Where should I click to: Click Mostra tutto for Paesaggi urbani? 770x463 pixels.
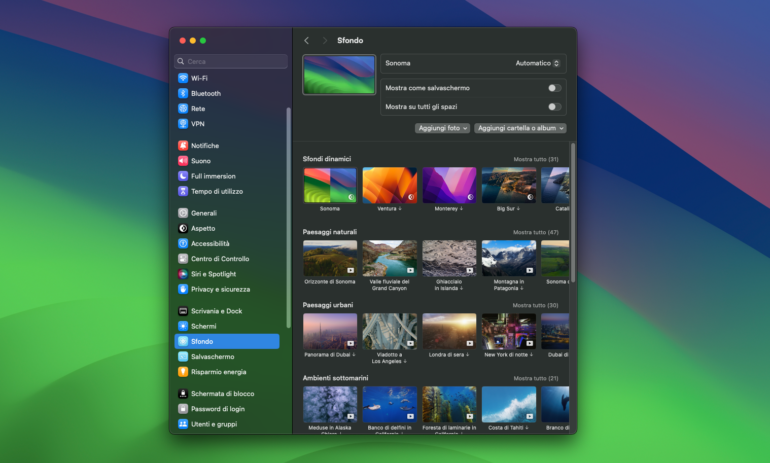pyautogui.click(x=536, y=305)
